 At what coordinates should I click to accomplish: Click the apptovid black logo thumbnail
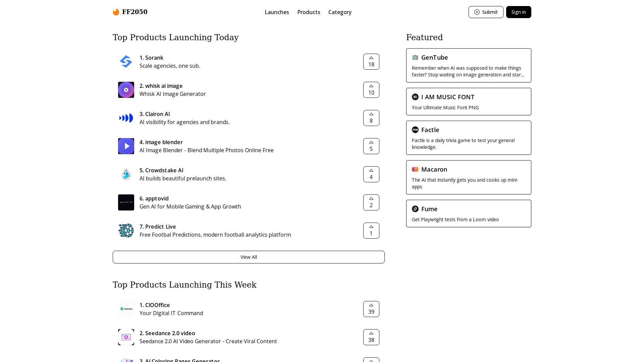pyautogui.click(x=126, y=202)
